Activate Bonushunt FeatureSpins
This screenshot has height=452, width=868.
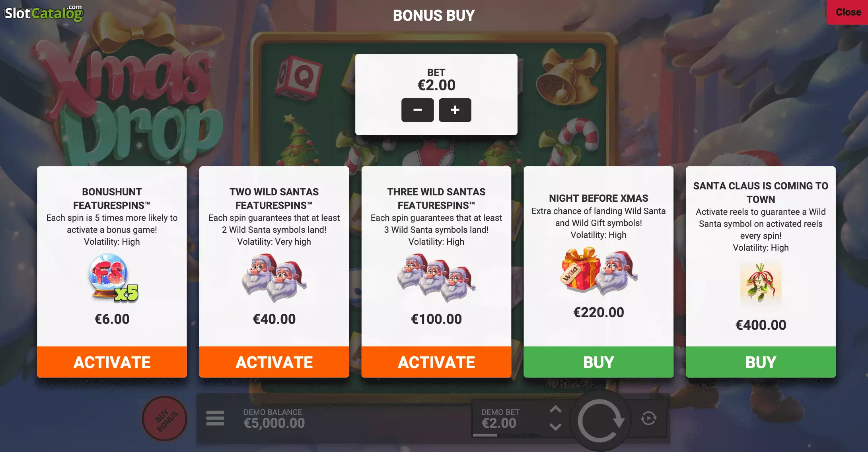tap(112, 362)
